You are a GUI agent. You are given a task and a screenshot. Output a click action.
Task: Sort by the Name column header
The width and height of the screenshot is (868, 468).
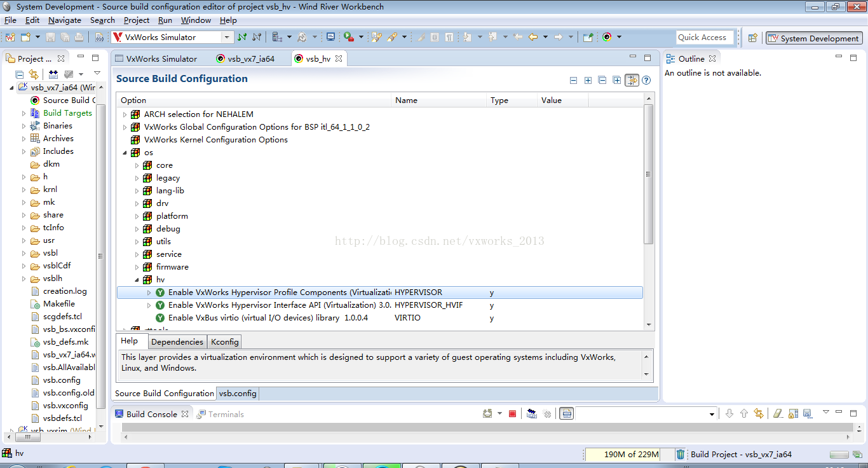coord(439,100)
